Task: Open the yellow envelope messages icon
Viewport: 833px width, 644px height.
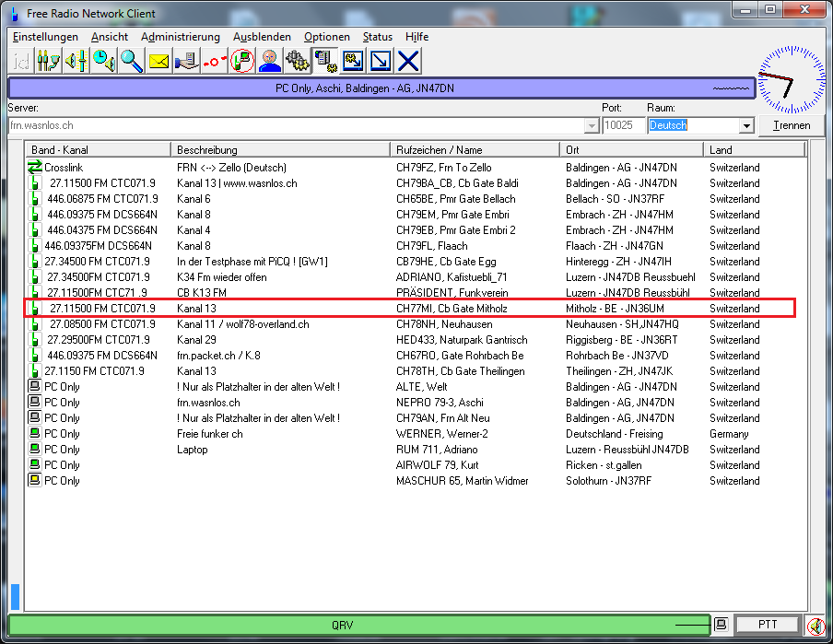Action: point(158,61)
